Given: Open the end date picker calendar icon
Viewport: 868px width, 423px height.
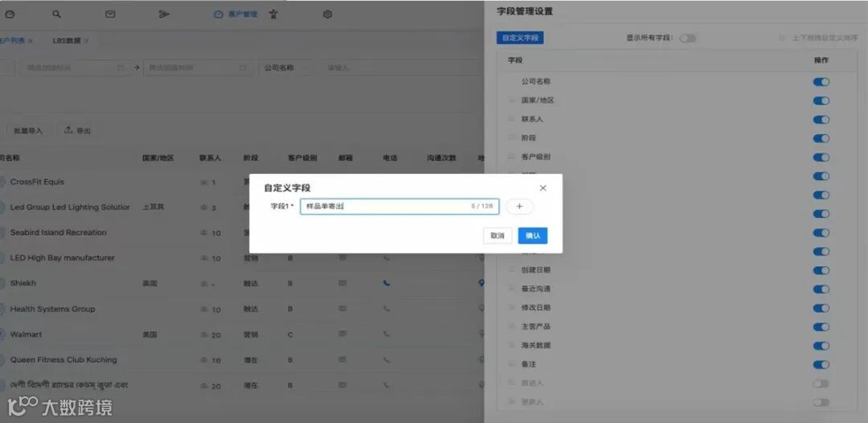Looking at the screenshot, I should click(x=242, y=68).
